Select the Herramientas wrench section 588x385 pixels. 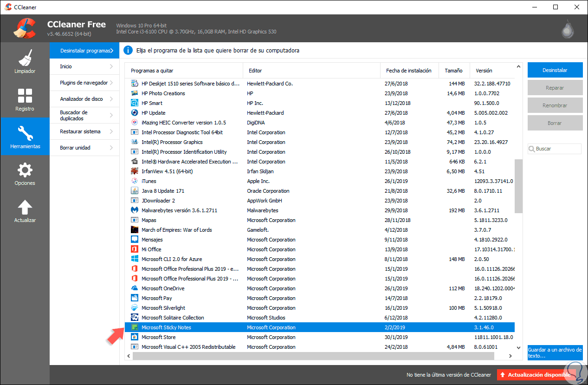coord(25,136)
